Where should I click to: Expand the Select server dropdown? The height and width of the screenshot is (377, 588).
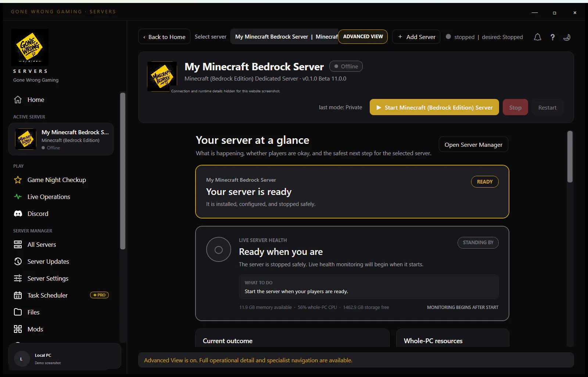284,37
